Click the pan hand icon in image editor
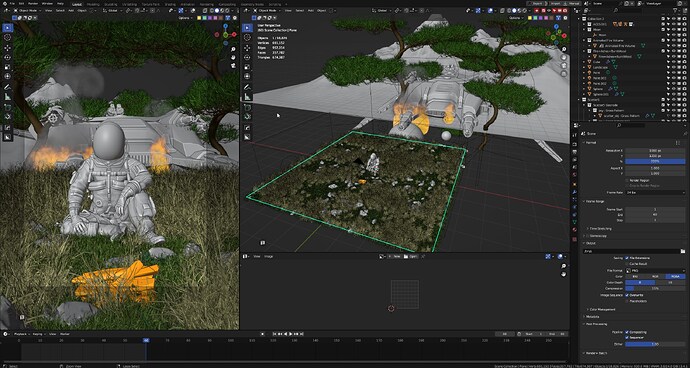The height and width of the screenshot is (368, 690). tap(564, 274)
